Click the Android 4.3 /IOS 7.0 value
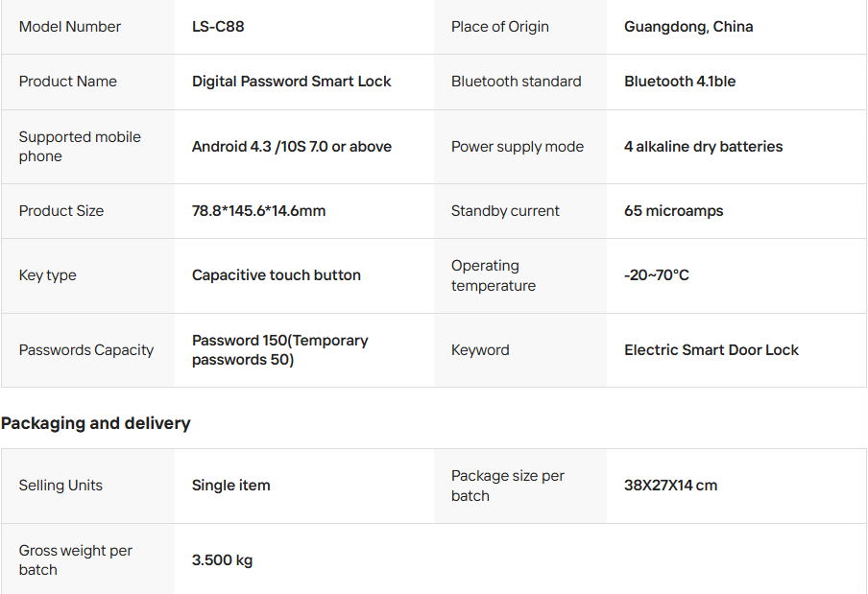Image resolution: width=868 pixels, height=594 pixels. coord(291,147)
